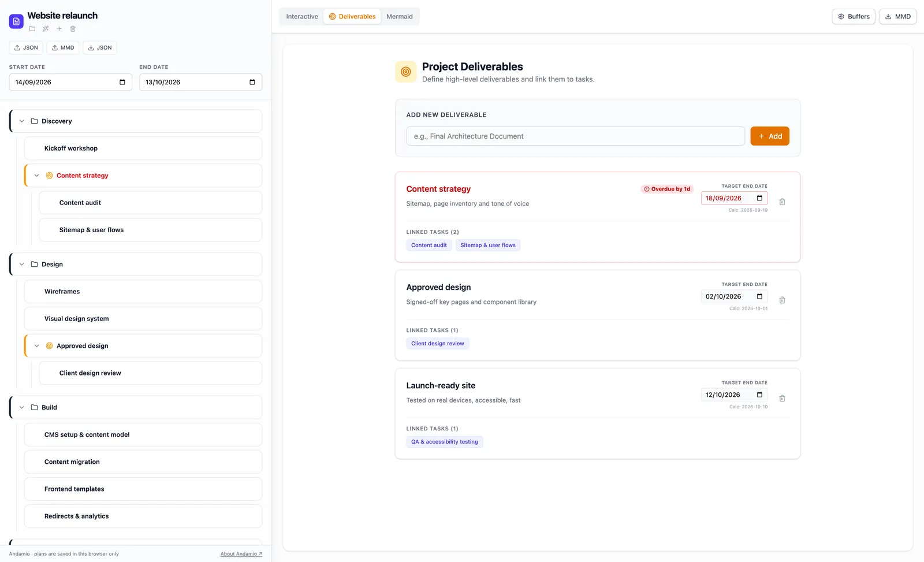Click the target icon next to Project Deliverables
The height and width of the screenshot is (562, 924).
click(406, 72)
